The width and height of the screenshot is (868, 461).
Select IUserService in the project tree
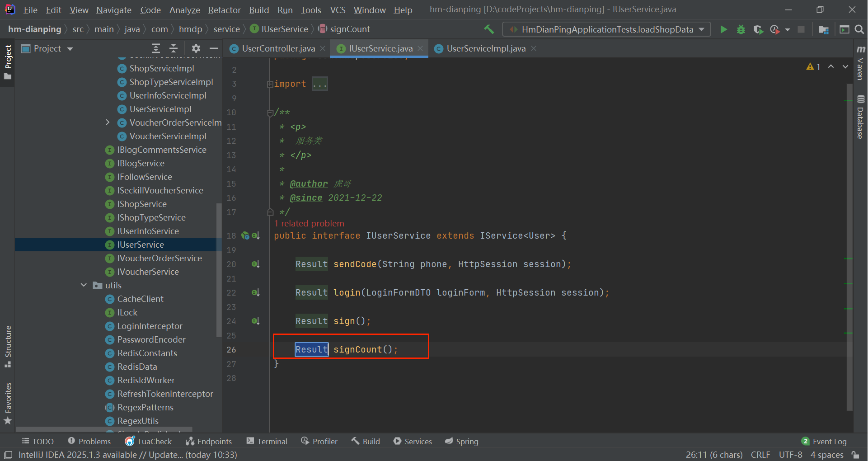coord(141,245)
